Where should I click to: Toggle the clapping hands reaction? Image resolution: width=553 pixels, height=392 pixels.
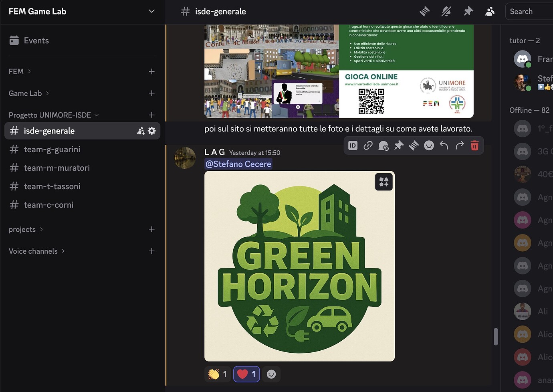(218, 374)
